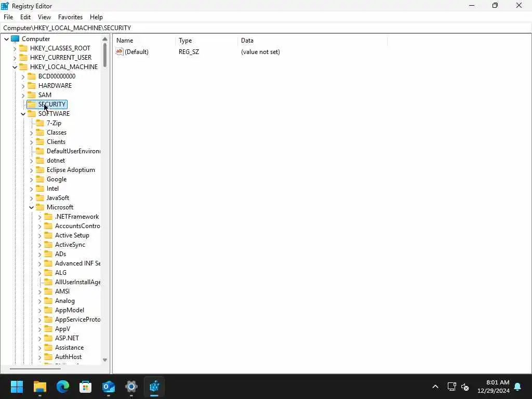The image size is (532, 399).
Task: Open the Windows Start menu
Action: (x=17, y=387)
